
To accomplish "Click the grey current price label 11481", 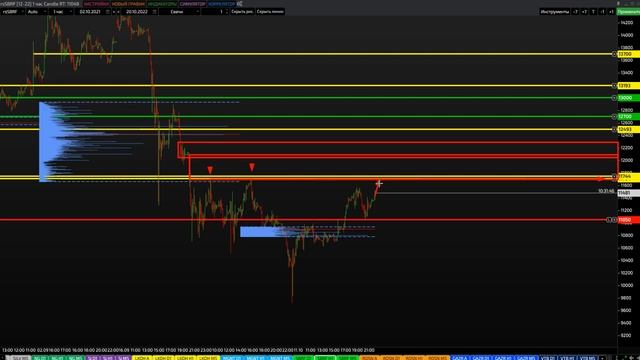I will click(629, 193).
